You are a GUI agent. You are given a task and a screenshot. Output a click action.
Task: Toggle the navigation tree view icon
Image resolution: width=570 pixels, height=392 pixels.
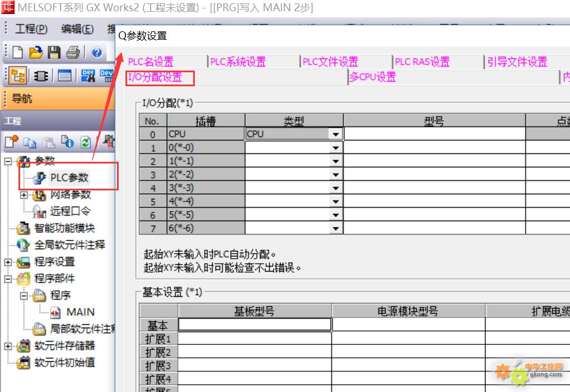pyautogui.click(x=18, y=76)
